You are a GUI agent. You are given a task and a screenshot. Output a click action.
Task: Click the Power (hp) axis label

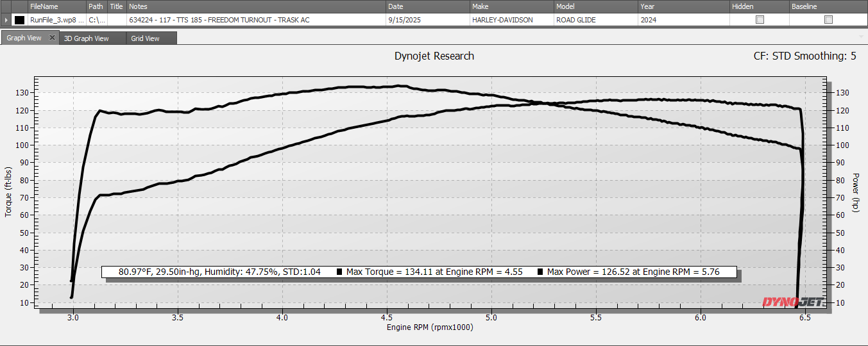[x=856, y=192]
